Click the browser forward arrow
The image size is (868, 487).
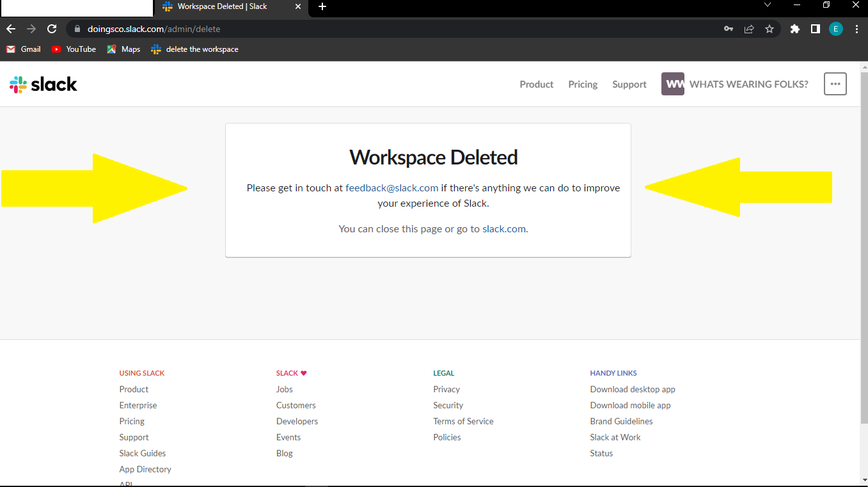coord(31,29)
